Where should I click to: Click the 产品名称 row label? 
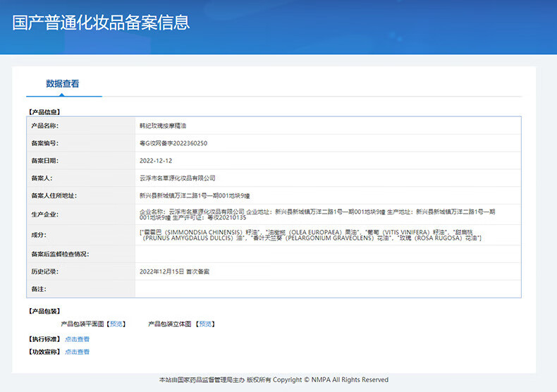pyautogui.click(x=44, y=125)
